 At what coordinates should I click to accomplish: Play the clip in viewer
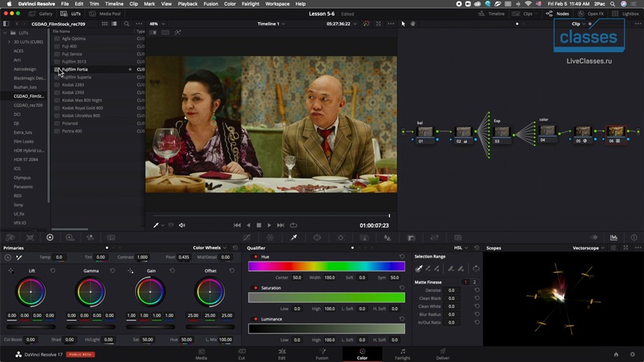[269, 225]
